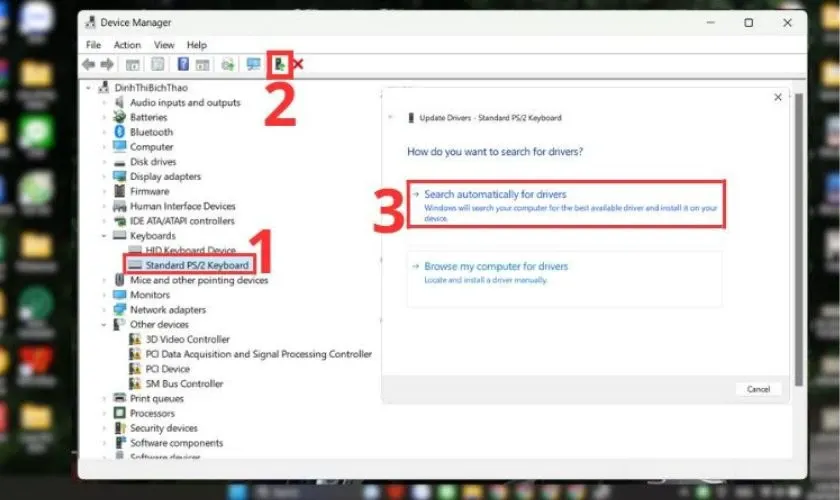Click the Scan for hardware changes monitor icon

[x=253, y=64]
